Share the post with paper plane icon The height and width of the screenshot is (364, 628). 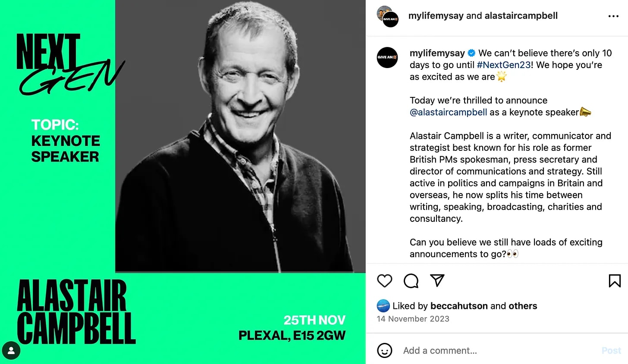coord(437,280)
